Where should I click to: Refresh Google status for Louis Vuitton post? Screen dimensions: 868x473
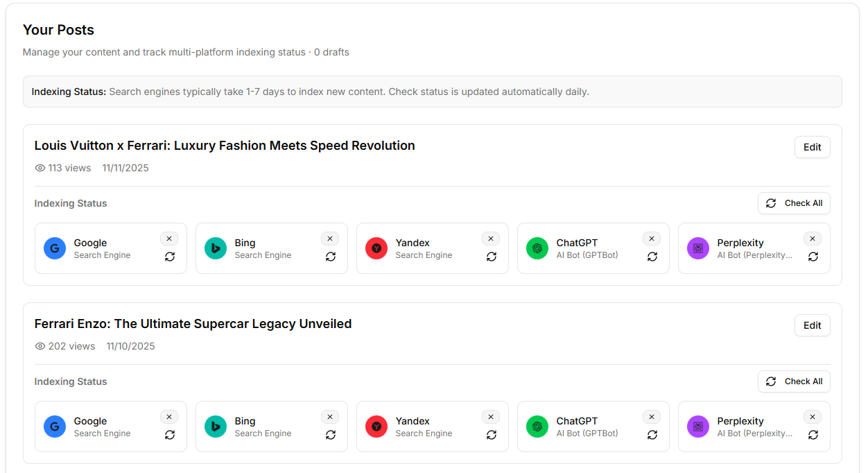(170, 257)
